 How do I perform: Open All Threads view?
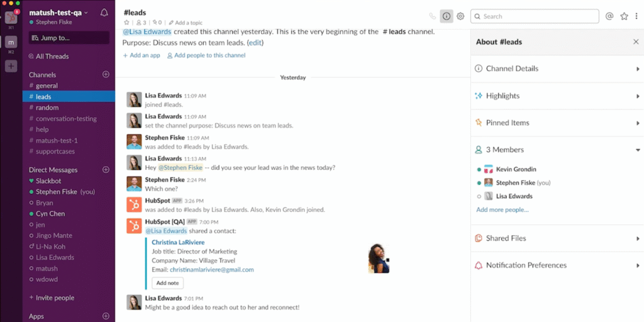(x=48, y=56)
